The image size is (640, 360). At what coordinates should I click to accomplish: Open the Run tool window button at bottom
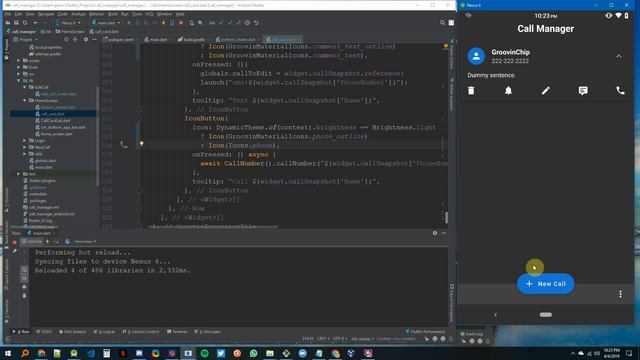pos(22,332)
